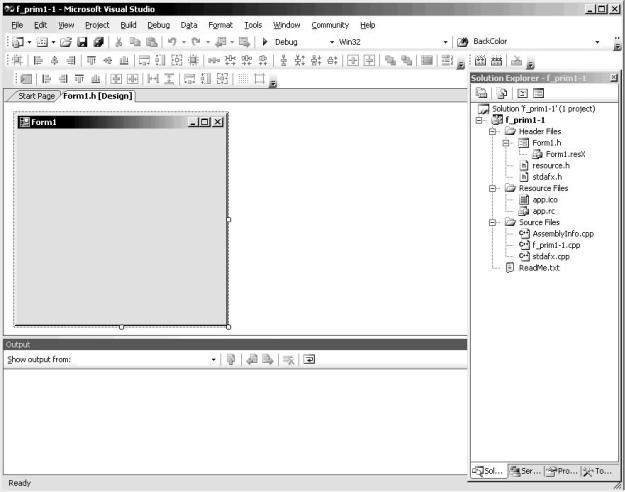Open the Debug configuration dropdown
This screenshot has width=625, height=492.
coord(332,42)
